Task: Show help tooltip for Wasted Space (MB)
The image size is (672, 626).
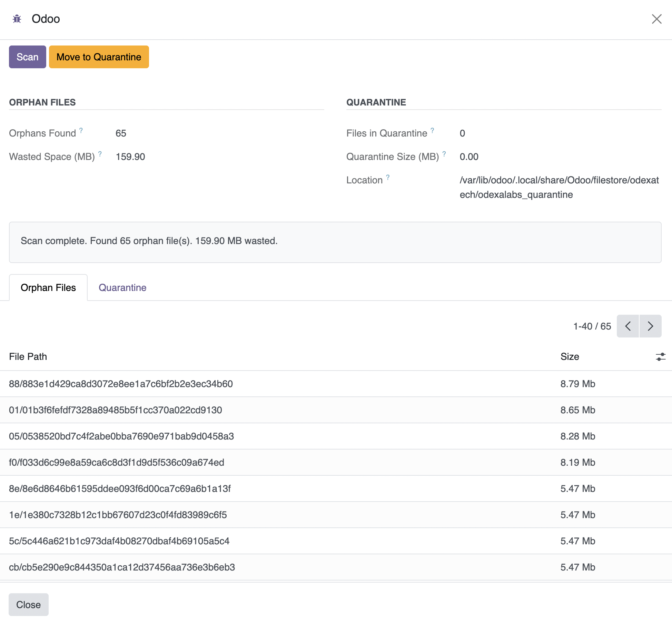Action: pos(100,154)
